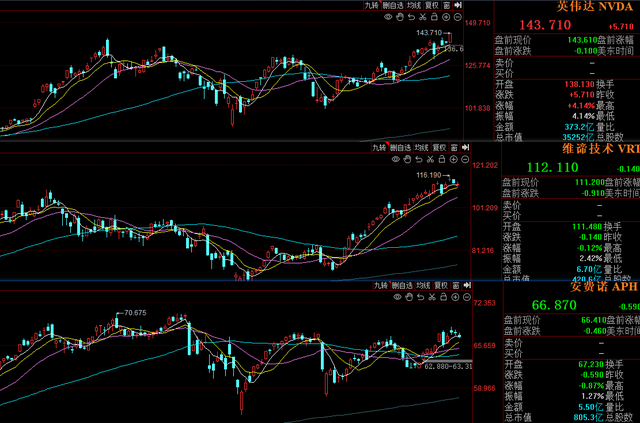Click APH market cap 805.3亿
The image size is (640, 423).
588,417
